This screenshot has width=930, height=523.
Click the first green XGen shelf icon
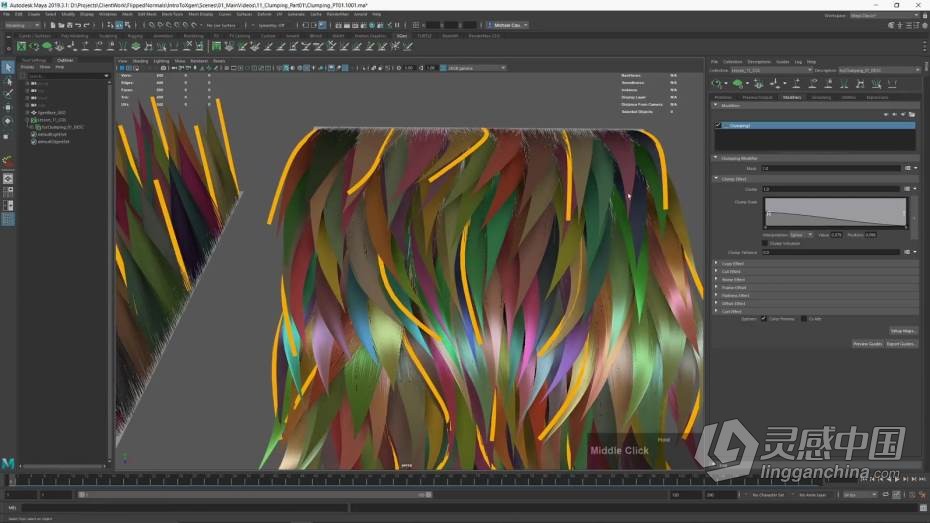point(22,46)
